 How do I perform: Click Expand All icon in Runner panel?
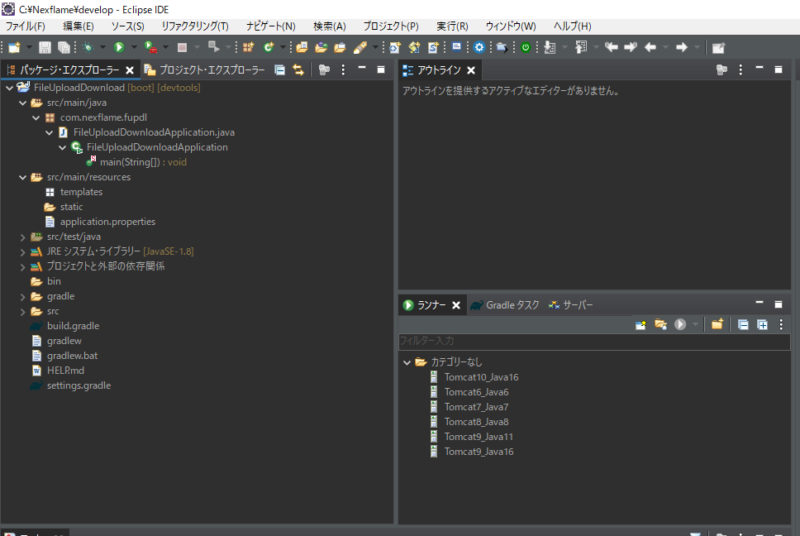click(x=762, y=324)
